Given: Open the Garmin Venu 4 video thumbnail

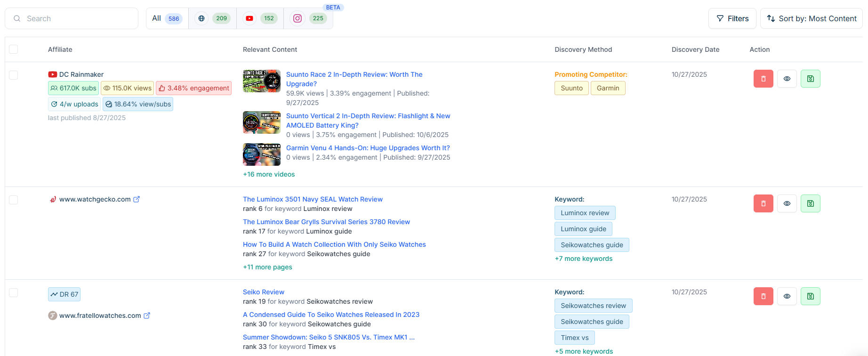Looking at the screenshot, I should tap(262, 154).
